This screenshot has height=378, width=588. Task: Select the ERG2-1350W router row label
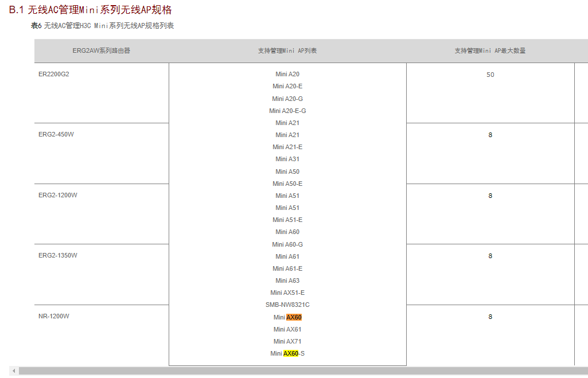[58, 255]
